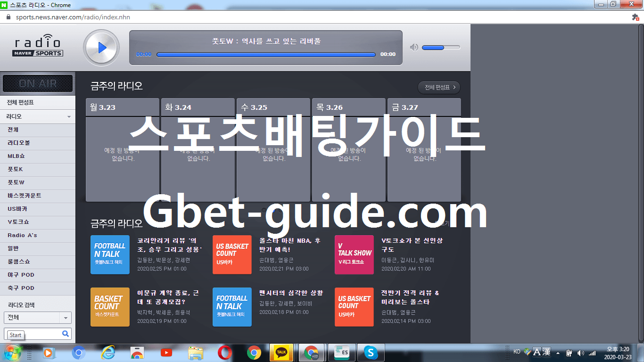The width and height of the screenshot is (644, 362).
Task: Open the US BASKET COUNT thumbnail dated 02.21
Action: (232, 255)
